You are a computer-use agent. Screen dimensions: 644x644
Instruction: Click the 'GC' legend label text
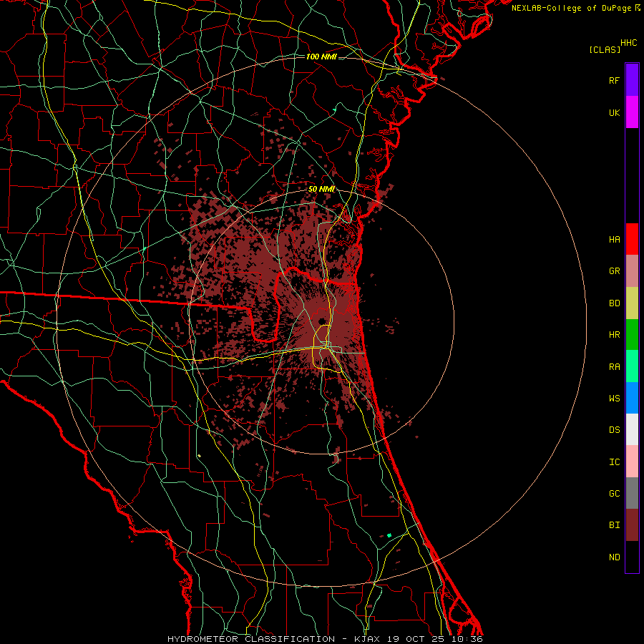tap(614, 494)
